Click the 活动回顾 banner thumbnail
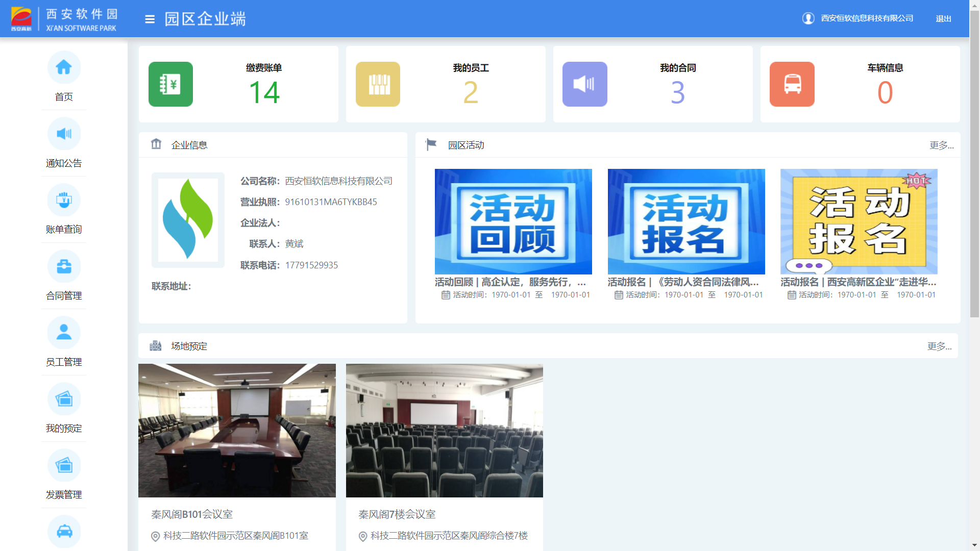Screen dimensions: 980x551 [x=513, y=221]
